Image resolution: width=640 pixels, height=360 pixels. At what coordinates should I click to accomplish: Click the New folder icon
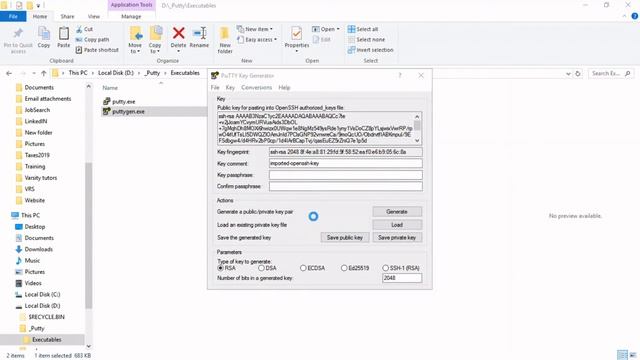point(225,33)
